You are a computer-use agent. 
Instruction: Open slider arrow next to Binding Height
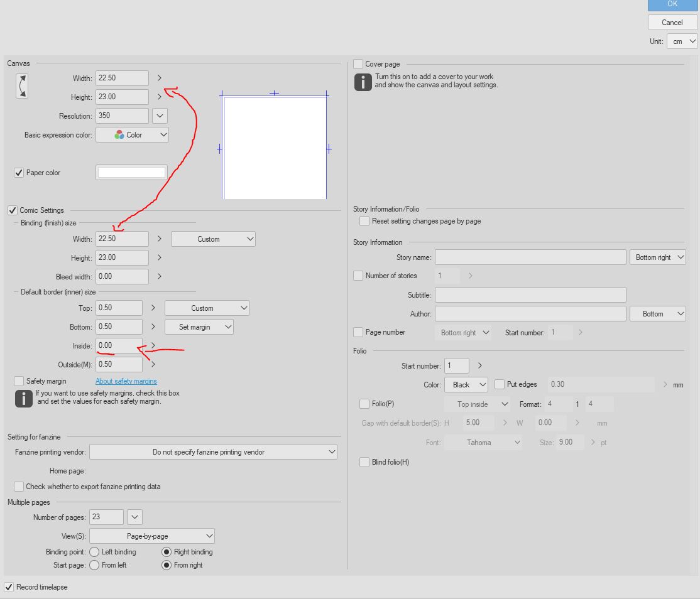click(160, 257)
